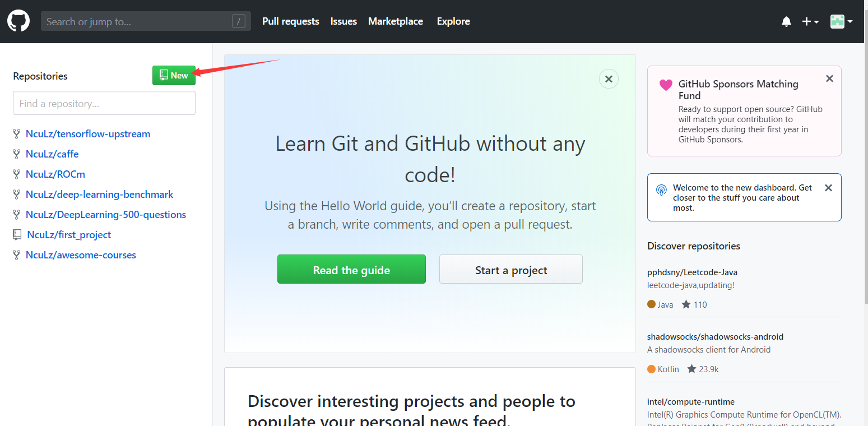Click the Learn Git and GitHub headline
Screen dimensions: 868x426
(430, 159)
